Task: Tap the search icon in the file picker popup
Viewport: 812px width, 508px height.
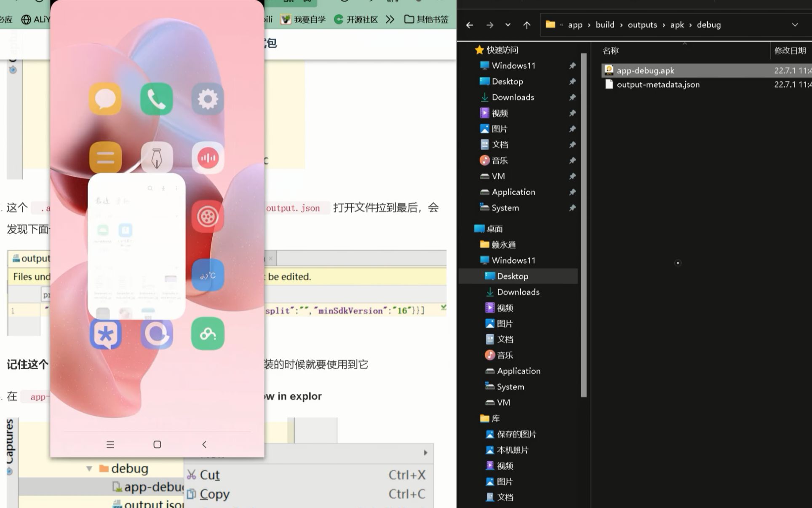Action: coord(150,188)
